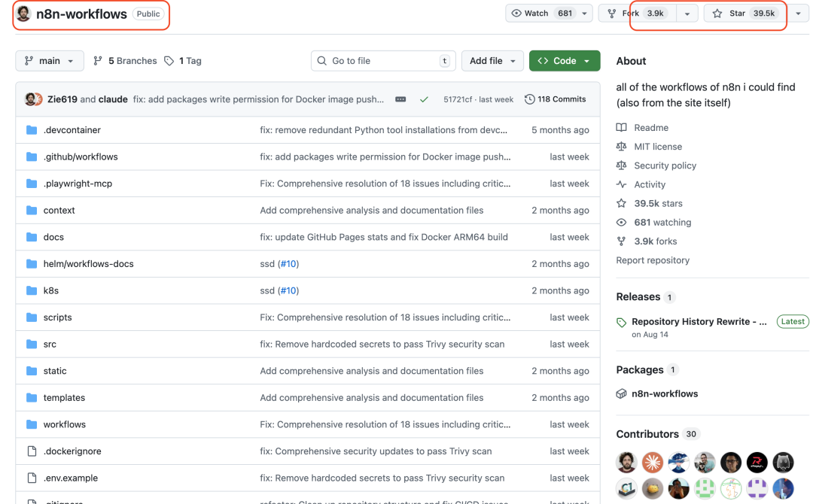The image size is (813, 504).
Task: Click the orange starburst contributor avatar
Action: point(652,463)
